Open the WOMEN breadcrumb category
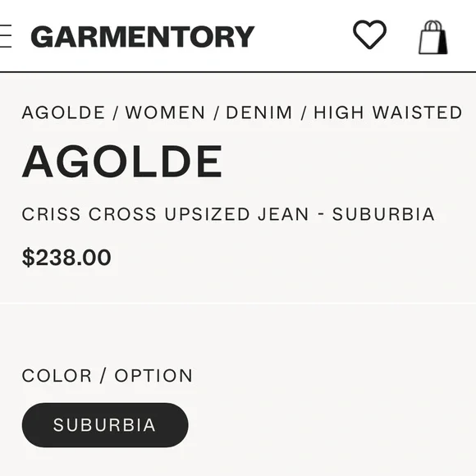Viewport: 476px width, 476px height. (x=166, y=112)
